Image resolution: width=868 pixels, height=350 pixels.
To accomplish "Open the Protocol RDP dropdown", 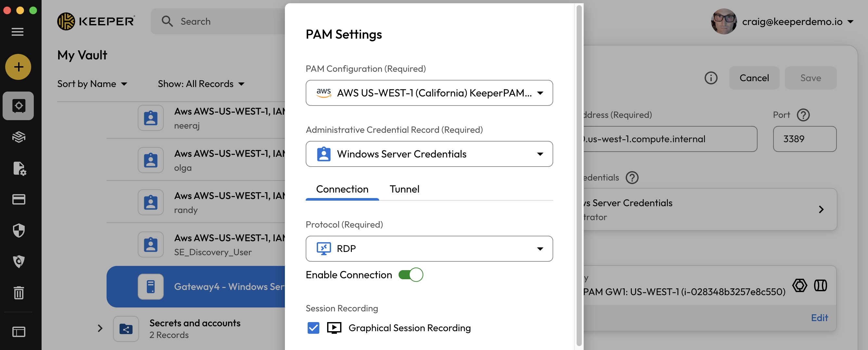I will 429,249.
